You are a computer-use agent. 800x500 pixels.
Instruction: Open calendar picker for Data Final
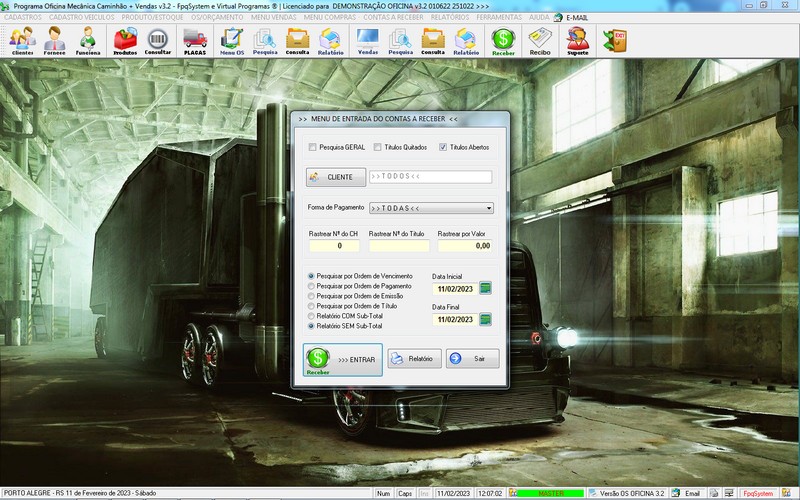tap(486, 320)
